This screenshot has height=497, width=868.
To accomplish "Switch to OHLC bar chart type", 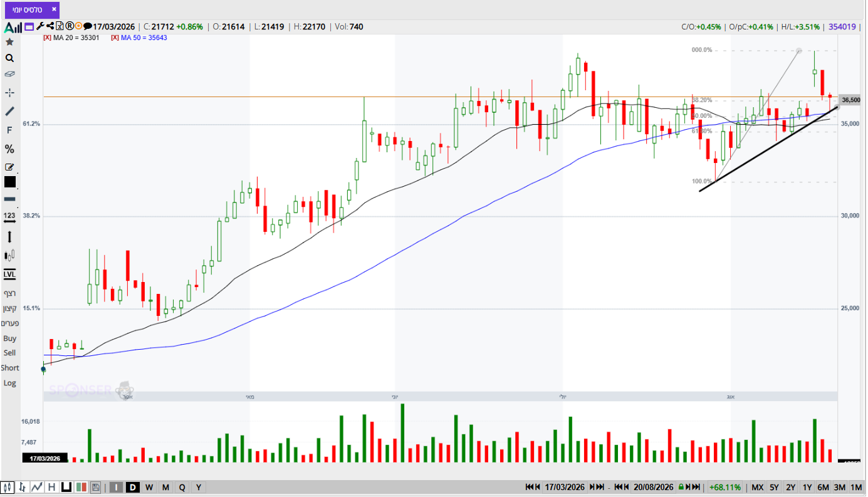I will (23, 487).
